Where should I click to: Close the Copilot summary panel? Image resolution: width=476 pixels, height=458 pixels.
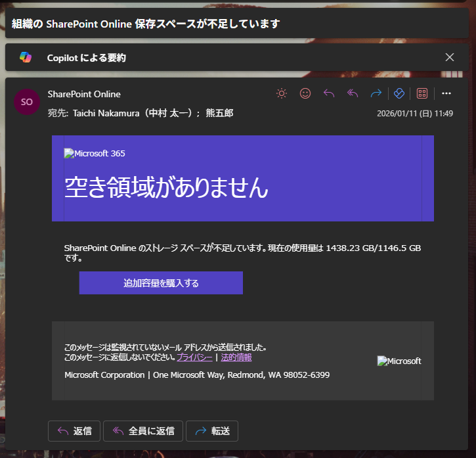(x=450, y=57)
